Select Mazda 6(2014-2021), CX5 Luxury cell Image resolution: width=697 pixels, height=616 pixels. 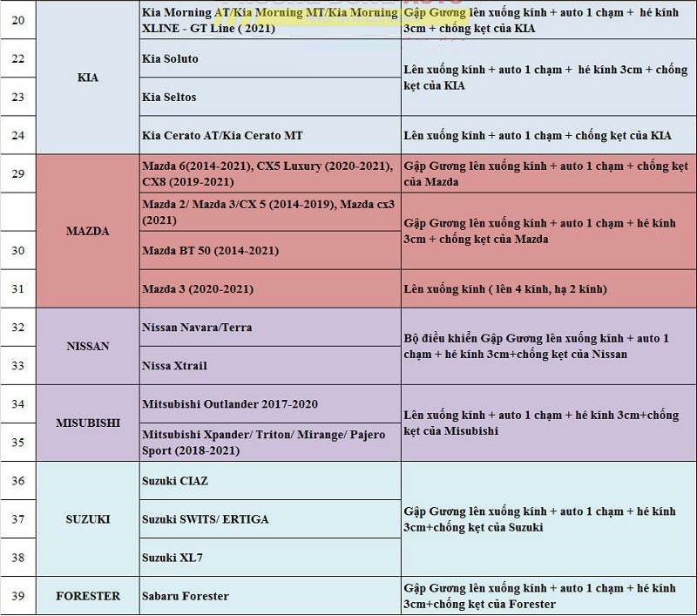[x=270, y=173]
